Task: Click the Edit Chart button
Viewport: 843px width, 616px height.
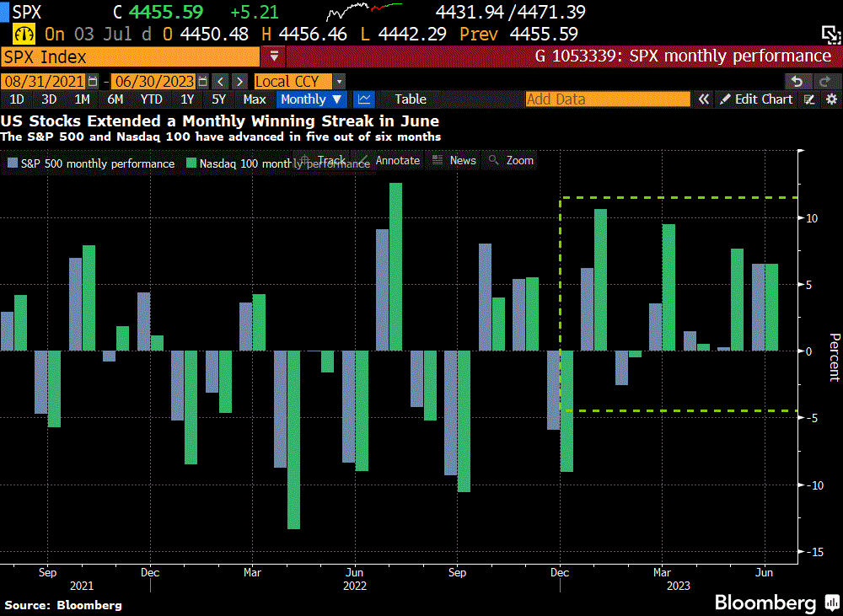Action: pos(756,99)
